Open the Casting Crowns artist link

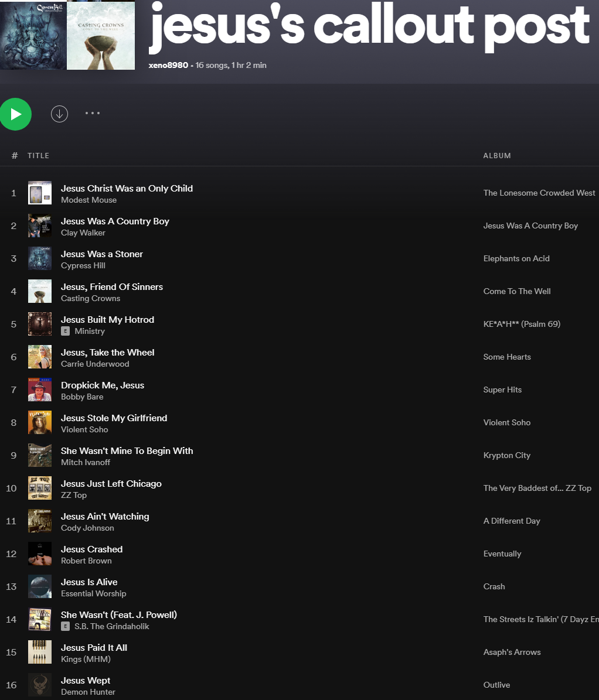pos(90,298)
